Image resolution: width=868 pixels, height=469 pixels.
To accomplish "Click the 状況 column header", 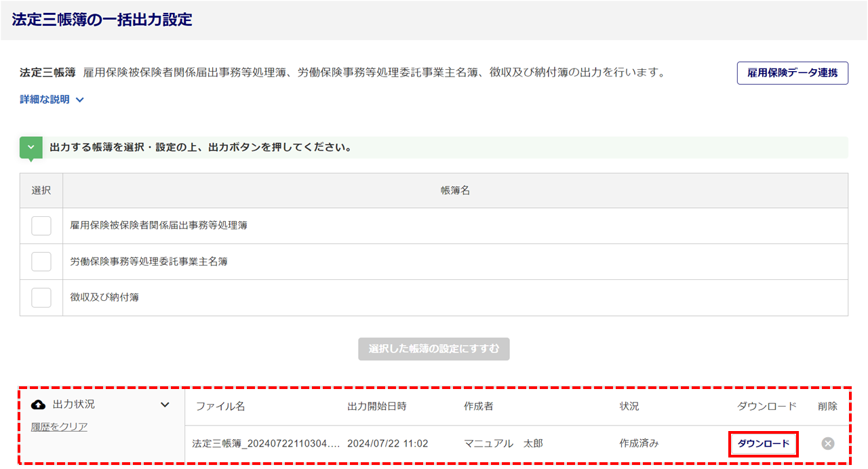I will (x=629, y=407).
